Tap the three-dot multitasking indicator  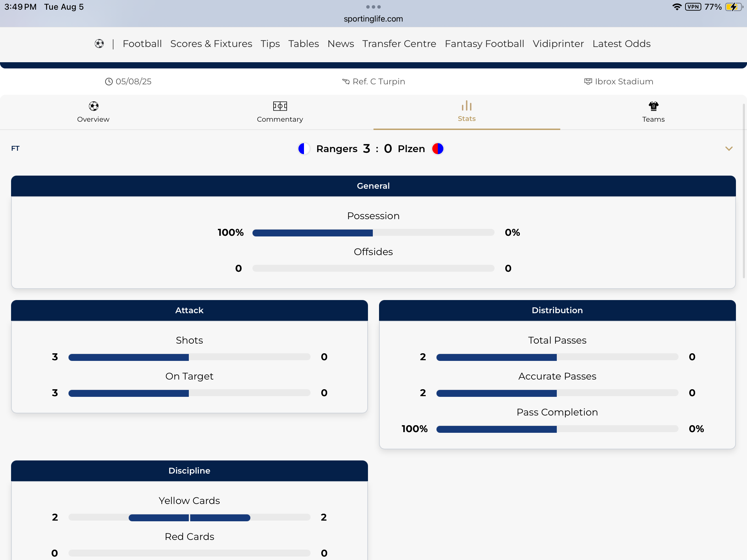tap(373, 7)
